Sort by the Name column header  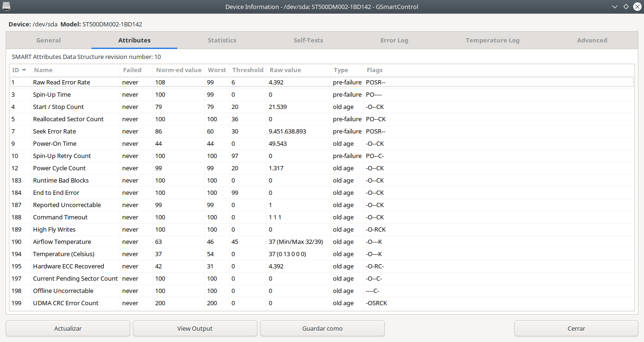pos(75,70)
